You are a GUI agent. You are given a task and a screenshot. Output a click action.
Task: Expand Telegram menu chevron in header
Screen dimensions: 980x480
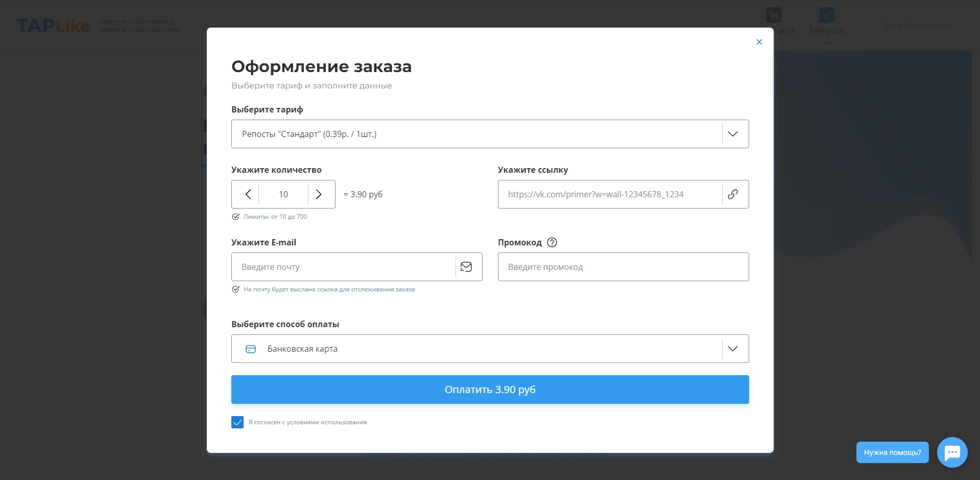click(x=826, y=43)
